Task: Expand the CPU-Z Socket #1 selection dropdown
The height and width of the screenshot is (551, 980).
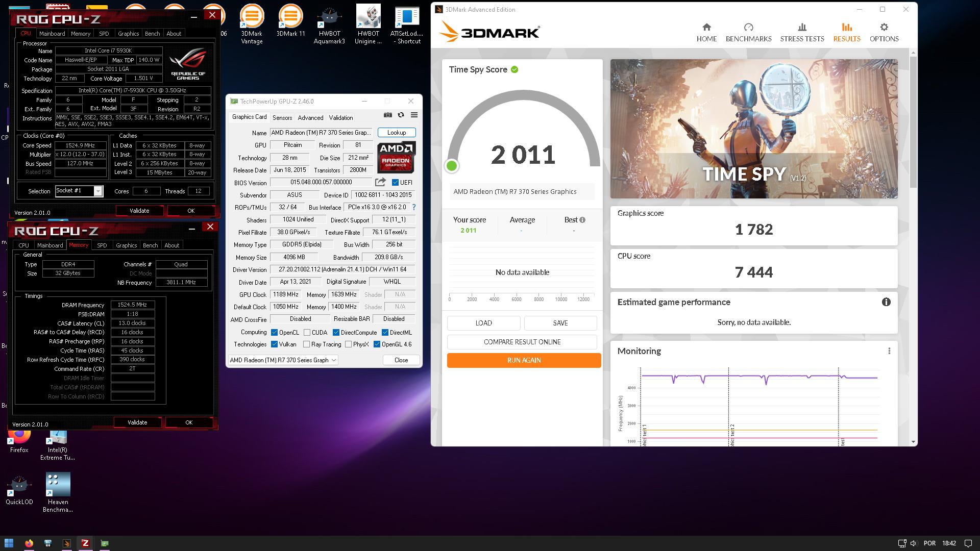Action: 98,191
